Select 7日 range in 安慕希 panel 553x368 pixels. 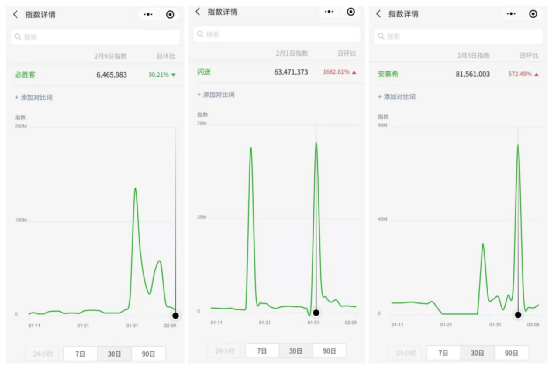443,353
